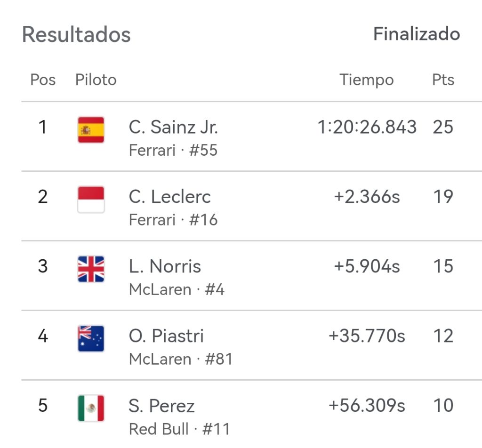Select driver O. Piastri
482x448 pixels.
[166, 336]
